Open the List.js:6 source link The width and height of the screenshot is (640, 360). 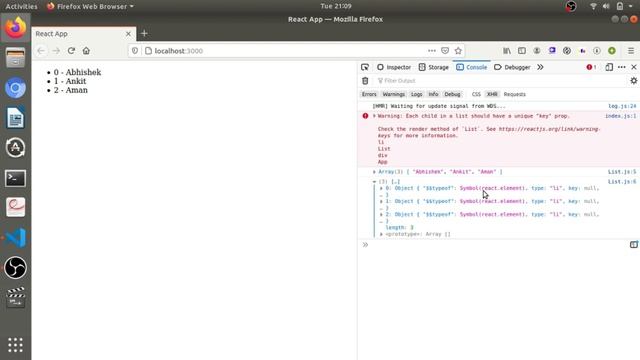(x=622, y=182)
